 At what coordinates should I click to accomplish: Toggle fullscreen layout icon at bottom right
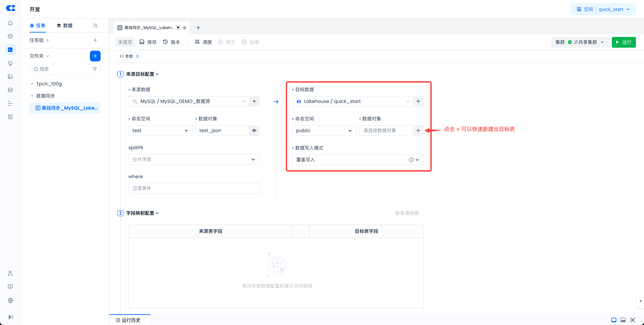[x=632, y=320]
